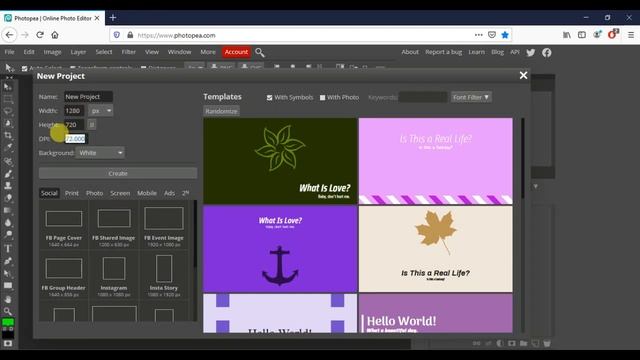This screenshot has height=360, width=640.
Task: Choose Instagram size preset
Action: tap(114, 276)
